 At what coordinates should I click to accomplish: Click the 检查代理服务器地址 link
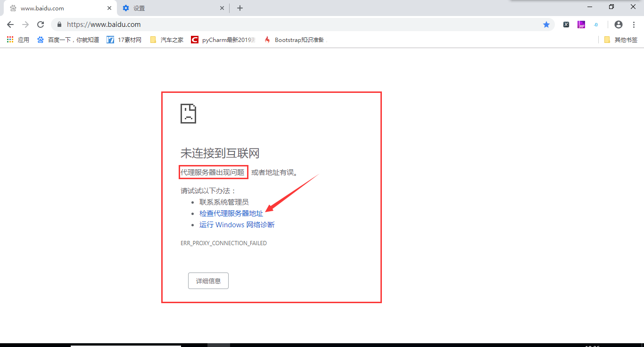pyautogui.click(x=231, y=214)
